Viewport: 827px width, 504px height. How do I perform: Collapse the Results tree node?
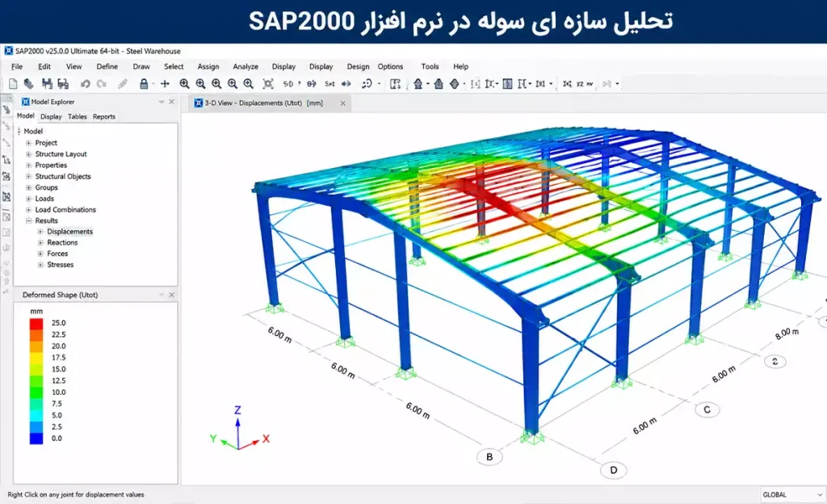tap(28, 220)
